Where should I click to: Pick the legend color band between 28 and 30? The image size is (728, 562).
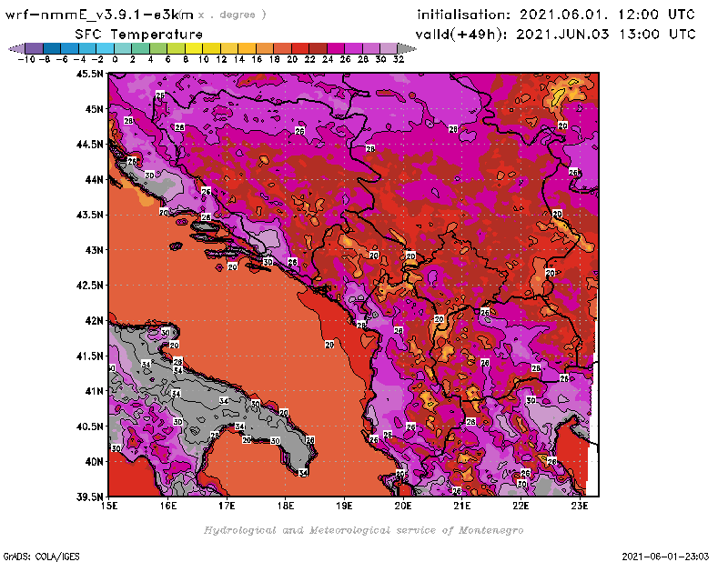(x=371, y=48)
